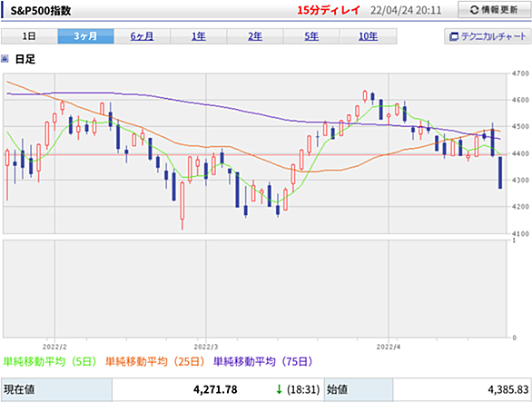Viewport: 532px width, 402px height.
Task: Click the 2022/2 date axis label
Action: click(54, 347)
